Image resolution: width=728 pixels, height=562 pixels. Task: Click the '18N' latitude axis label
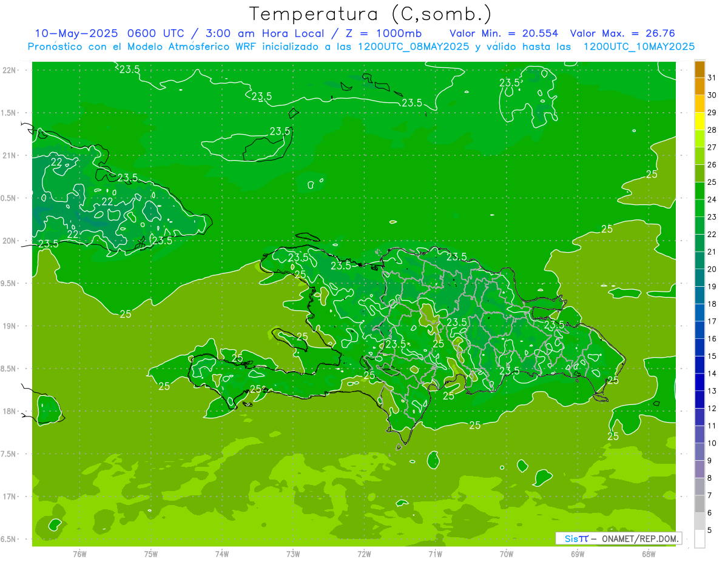9,412
